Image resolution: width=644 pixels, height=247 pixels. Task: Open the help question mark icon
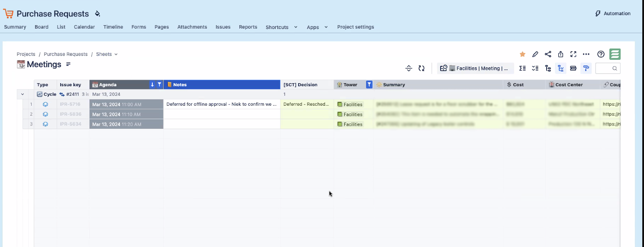[x=601, y=54]
